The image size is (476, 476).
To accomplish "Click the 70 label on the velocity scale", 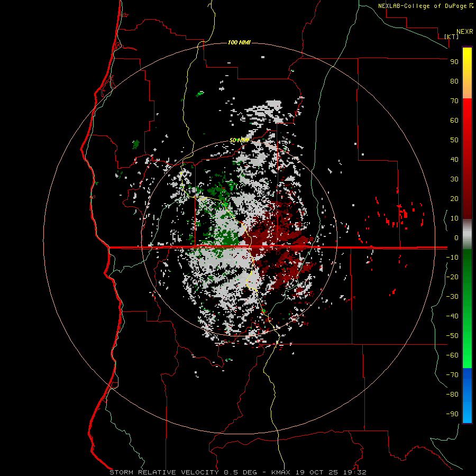I will click(454, 101).
